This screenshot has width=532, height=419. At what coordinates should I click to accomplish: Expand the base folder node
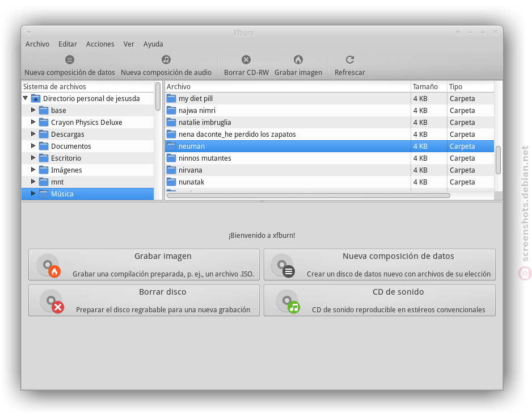coord(33,110)
